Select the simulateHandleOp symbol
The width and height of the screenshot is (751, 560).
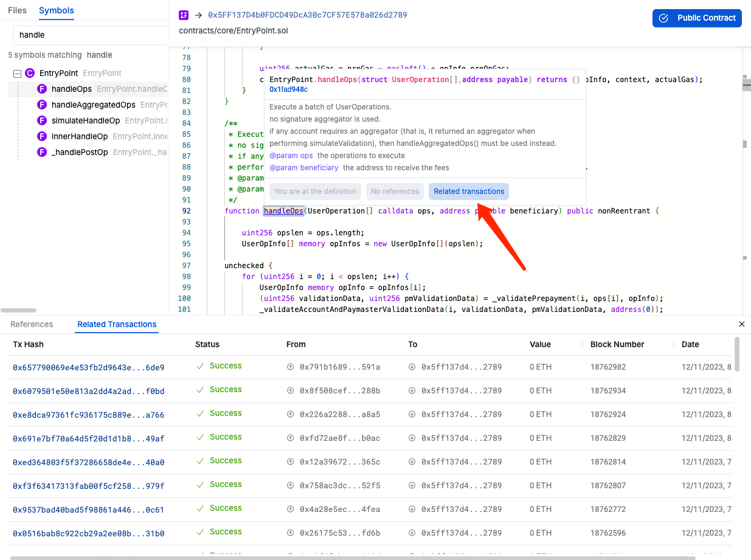click(86, 121)
